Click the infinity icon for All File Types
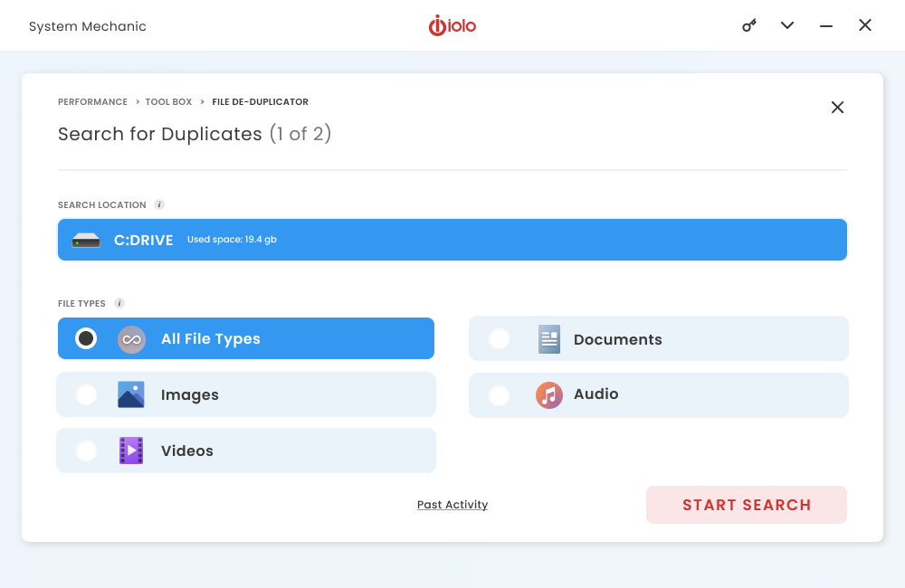This screenshot has width=905, height=588. point(131,339)
